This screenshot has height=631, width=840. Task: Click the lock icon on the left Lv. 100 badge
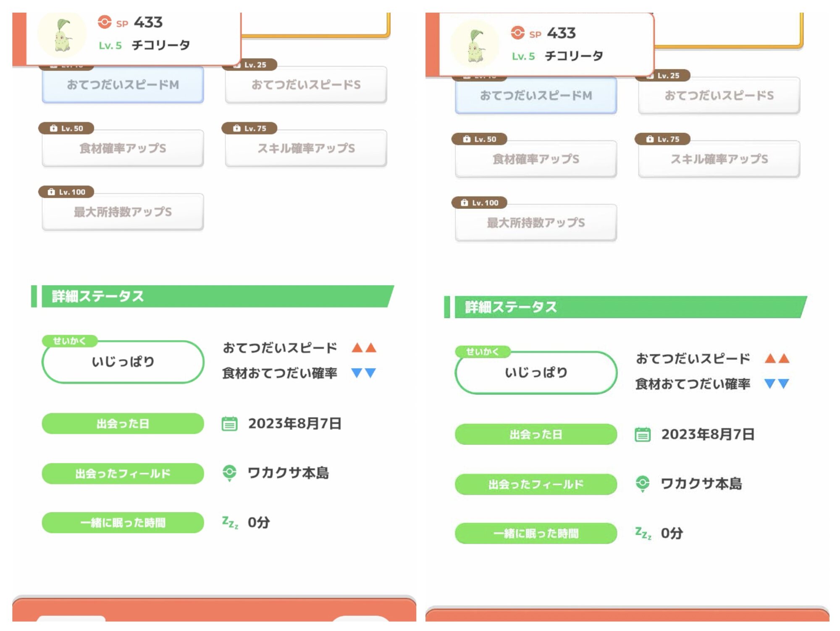pos(51,192)
